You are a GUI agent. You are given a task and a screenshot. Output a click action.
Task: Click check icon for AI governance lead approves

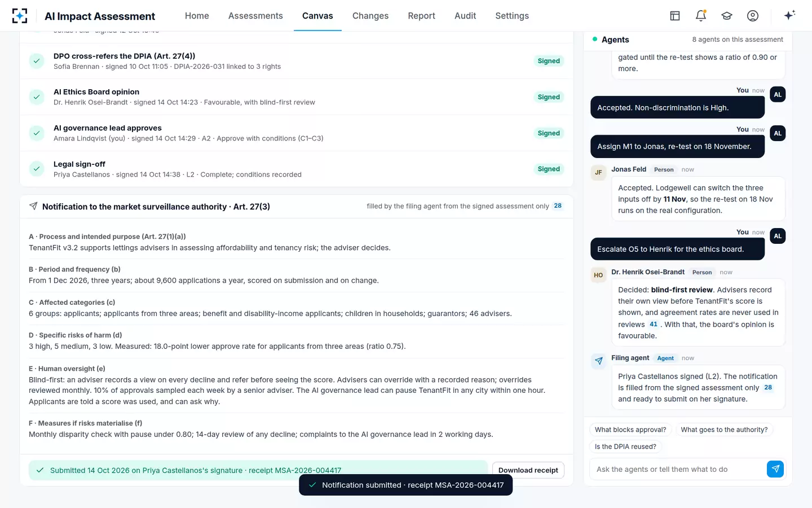[37, 133]
